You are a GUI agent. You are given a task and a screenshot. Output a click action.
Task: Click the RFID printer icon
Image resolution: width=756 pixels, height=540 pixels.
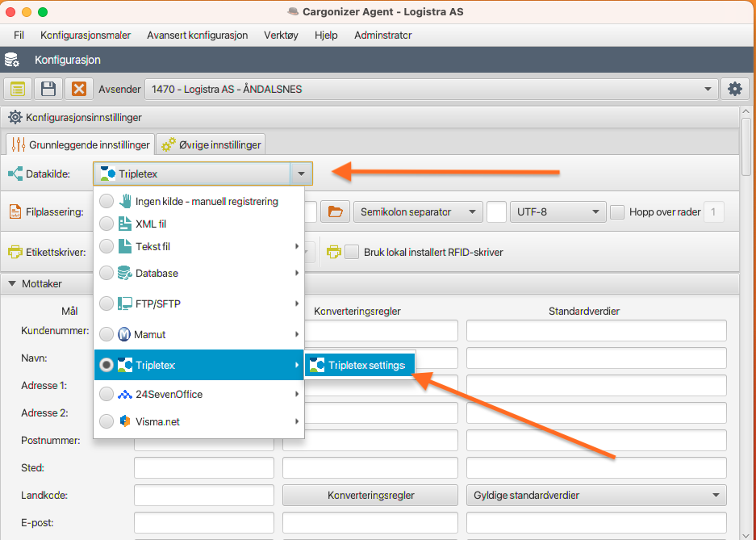click(x=334, y=252)
